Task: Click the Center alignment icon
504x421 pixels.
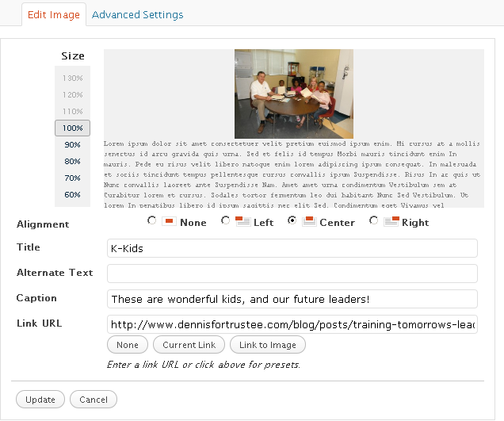Action: pyautogui.click(x=309, y=221)
